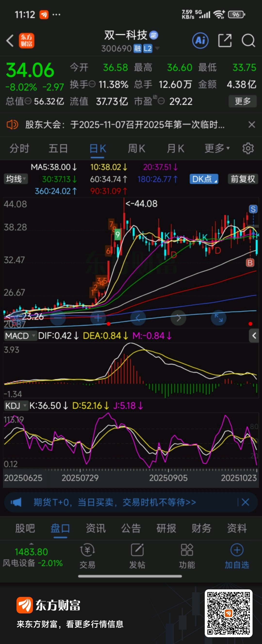
Task: Tap the chart zoom-out minus button
Action: [58, 318]
